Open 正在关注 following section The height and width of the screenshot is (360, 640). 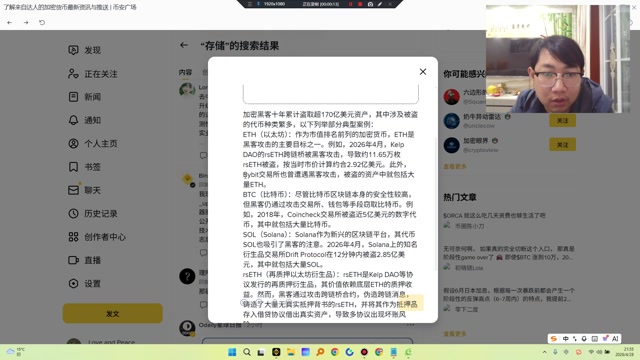(x=93, y=74)
